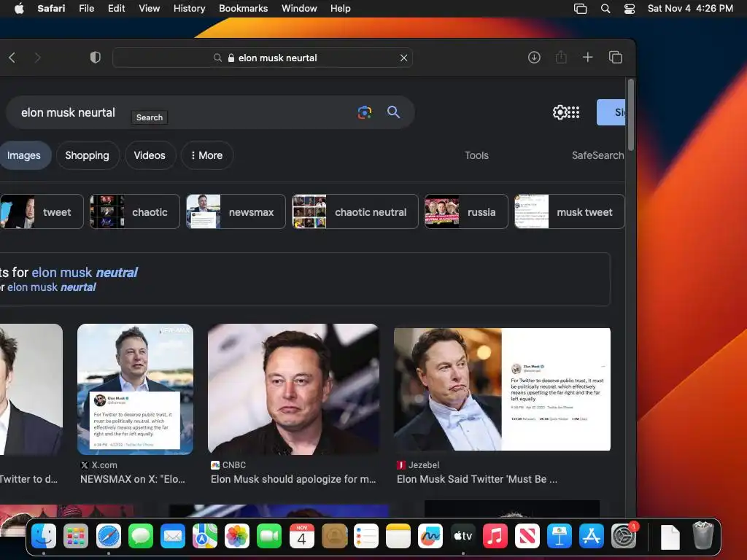Open the Window menu
This screenshot has height=560, width=747.
[299, 8]
